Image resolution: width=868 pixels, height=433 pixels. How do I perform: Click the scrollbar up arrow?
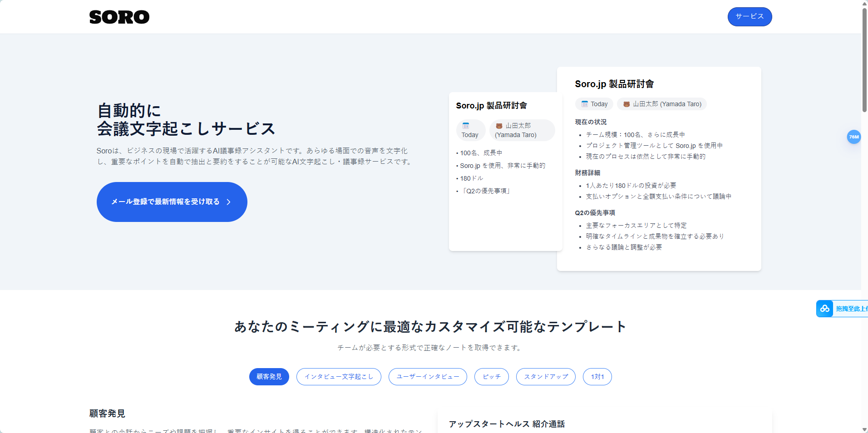pyautogui.click(x=864, y=3)
